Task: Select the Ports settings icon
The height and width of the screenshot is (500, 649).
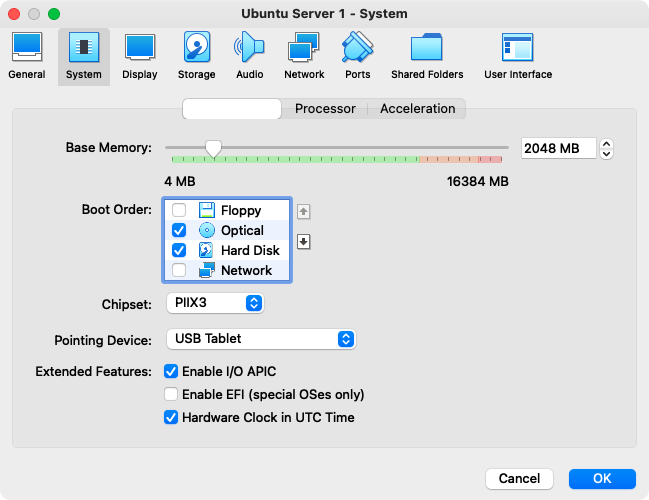Action: (x=357, y=55)
